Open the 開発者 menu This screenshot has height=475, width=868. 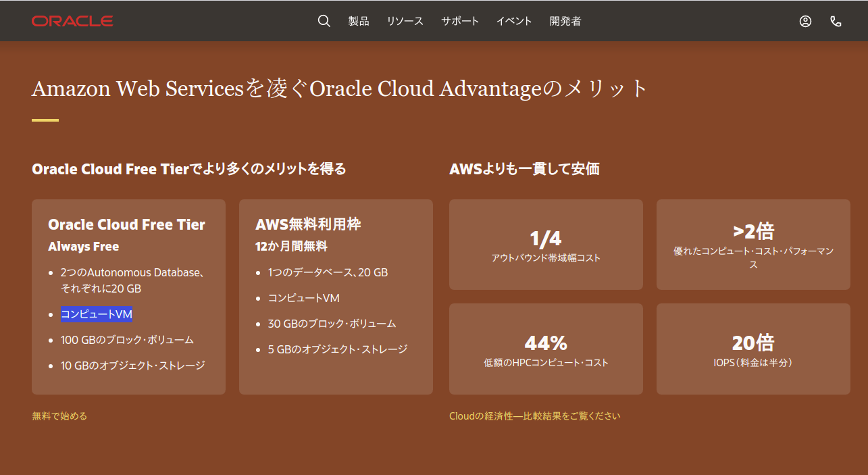click(x=565, y=21)
